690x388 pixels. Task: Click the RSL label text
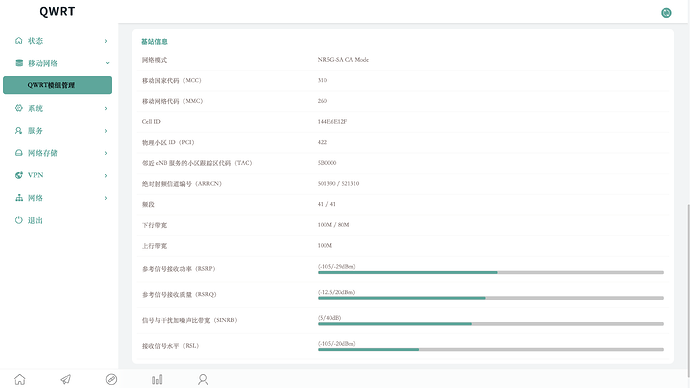click(170, 346)
